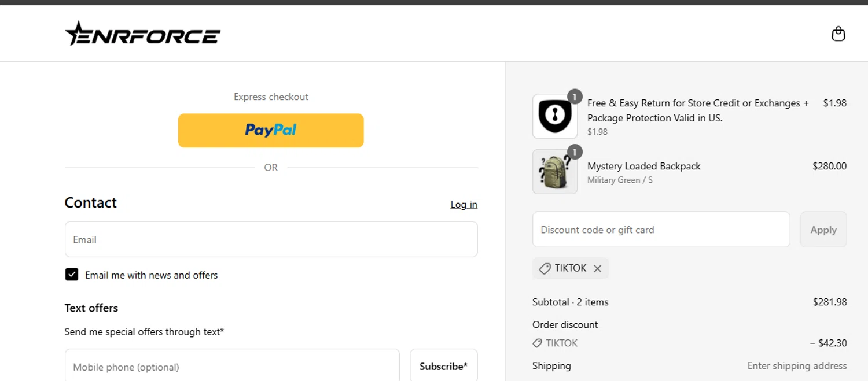868x381 pixels.
Task: Focus the Email input field
Action: click(x=271, y=239)
